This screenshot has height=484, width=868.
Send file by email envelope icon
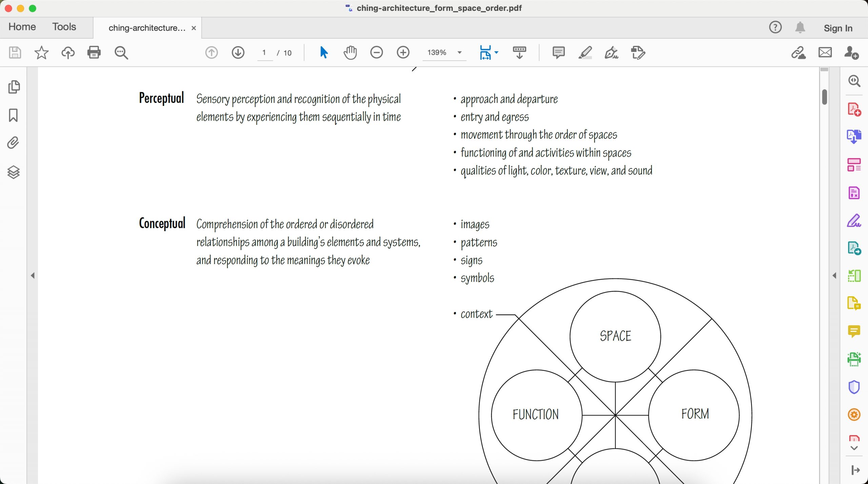point(825,53)
